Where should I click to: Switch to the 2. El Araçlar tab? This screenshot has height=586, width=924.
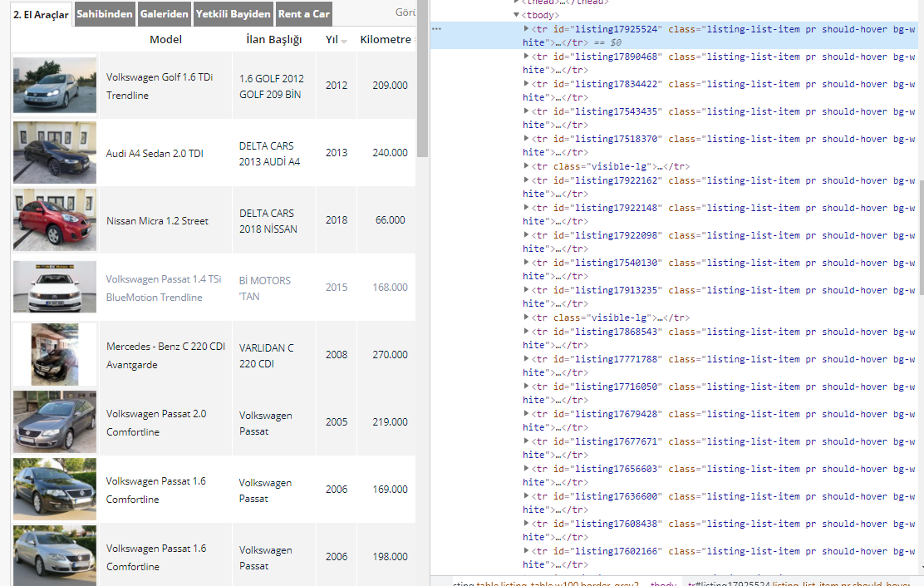pos(42,15)
